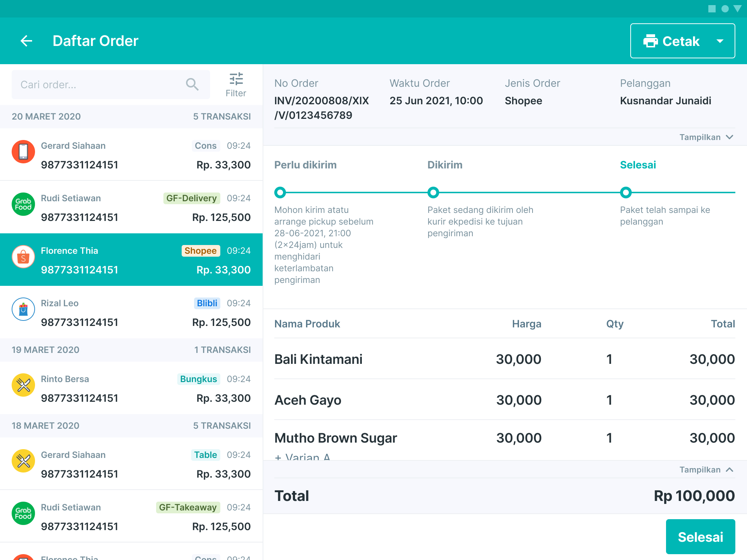Select the Perlu dikirim step label
The image size is (747, 560).
pyautogui.click(x=306, y=165)
